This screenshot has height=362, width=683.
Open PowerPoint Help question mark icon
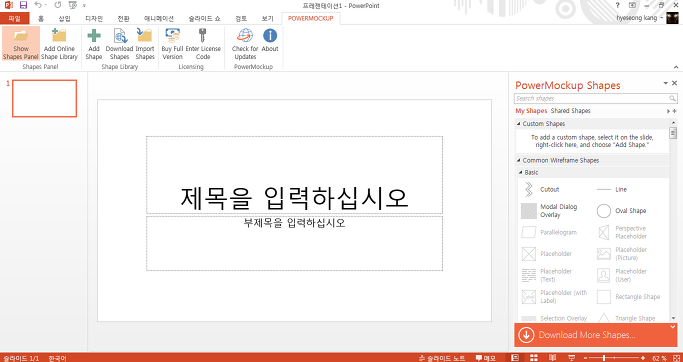[x=617, y=5]
